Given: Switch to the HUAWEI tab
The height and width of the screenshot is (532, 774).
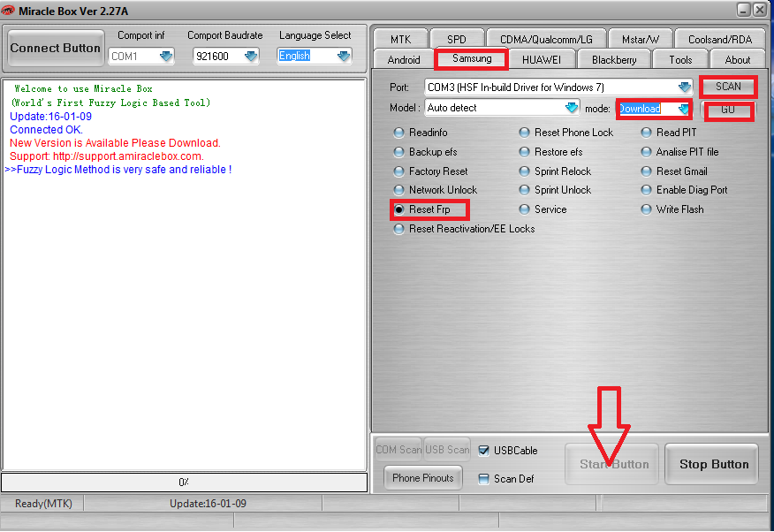Looking at the screenshot, I should tap(542, 60).
